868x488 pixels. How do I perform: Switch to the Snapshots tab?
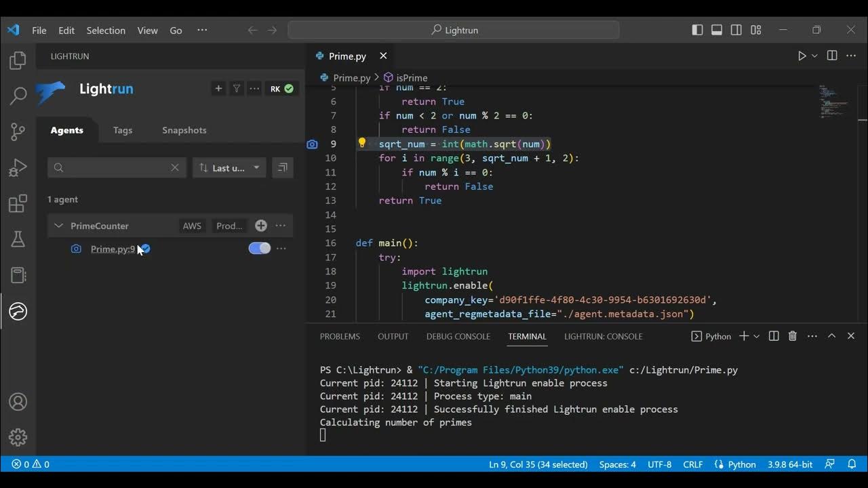click(184, 130)
